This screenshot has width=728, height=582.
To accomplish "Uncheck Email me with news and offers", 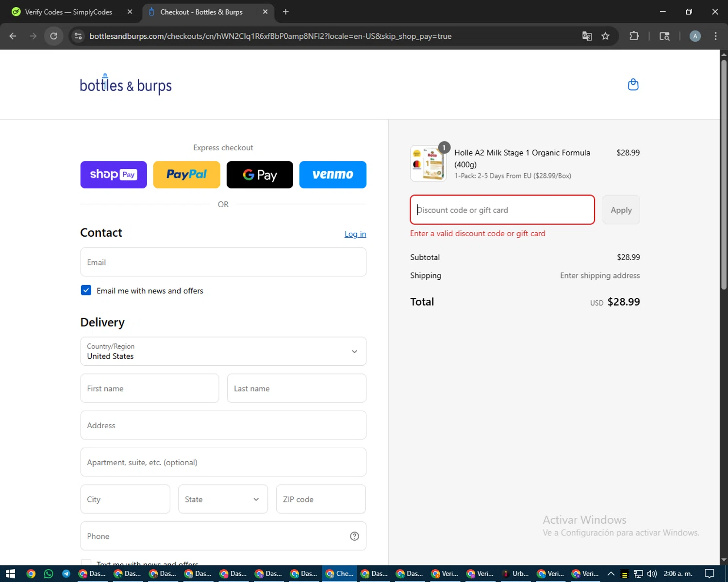I will (x=86, y=291).
